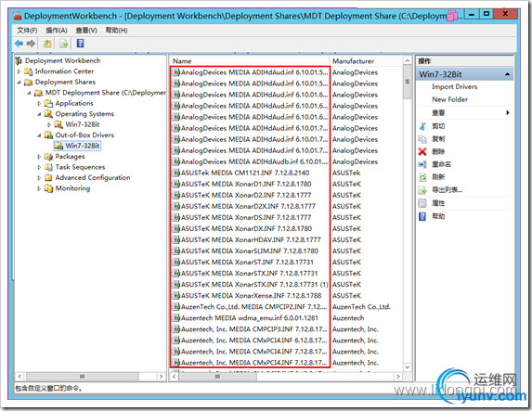Viewport: 532px width, 411px height.
Task: Select the Packages tree item
Action: click(x=70, y=157)
